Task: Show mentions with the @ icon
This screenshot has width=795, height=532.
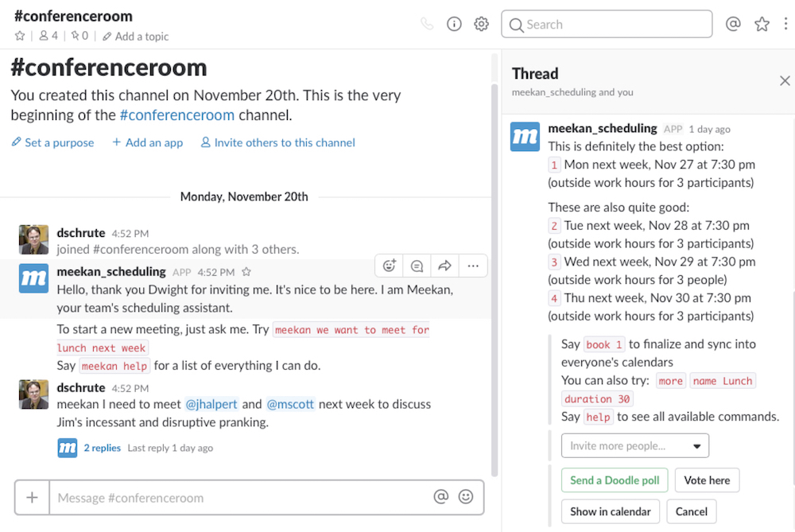Action: click(733, 24)
